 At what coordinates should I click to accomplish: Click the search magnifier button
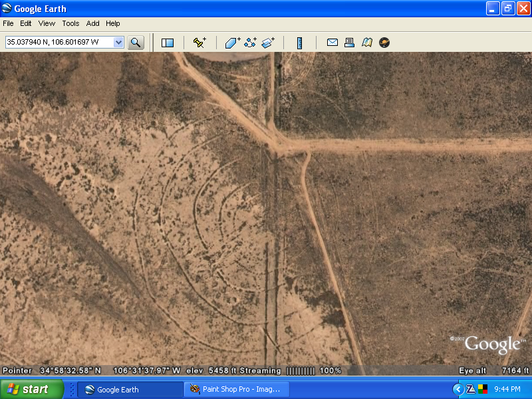[136, 43]
